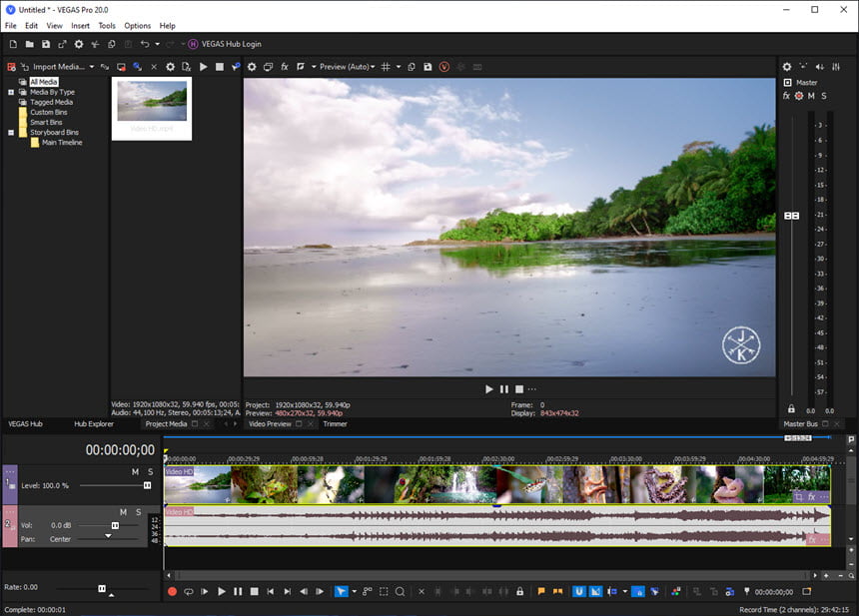
Task: Switch to VEGAS Hub tab
Action: [x=25, y=423]
